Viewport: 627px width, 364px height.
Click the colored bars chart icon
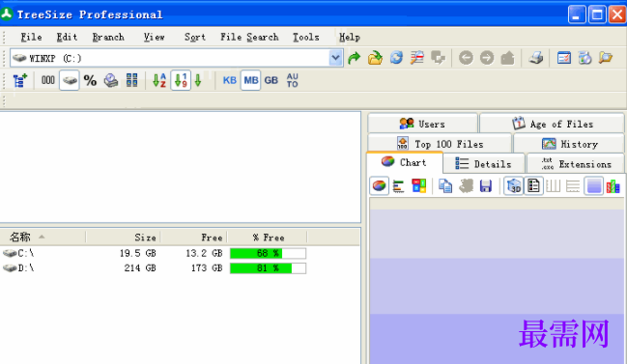point(613,186)
